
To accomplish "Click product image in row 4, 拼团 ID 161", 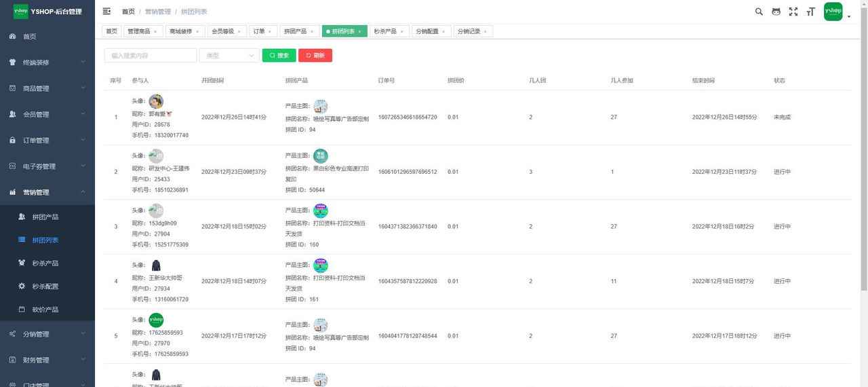I will (321, 265).
